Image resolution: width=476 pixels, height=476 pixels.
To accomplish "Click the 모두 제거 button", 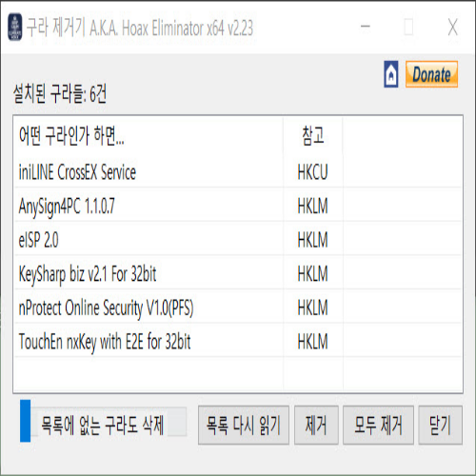I will point(378,425).
